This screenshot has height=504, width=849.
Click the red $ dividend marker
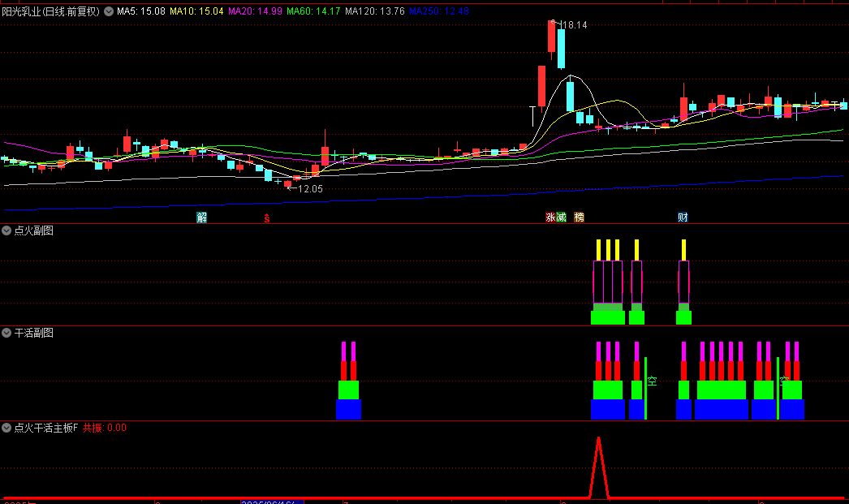point(267,218)
